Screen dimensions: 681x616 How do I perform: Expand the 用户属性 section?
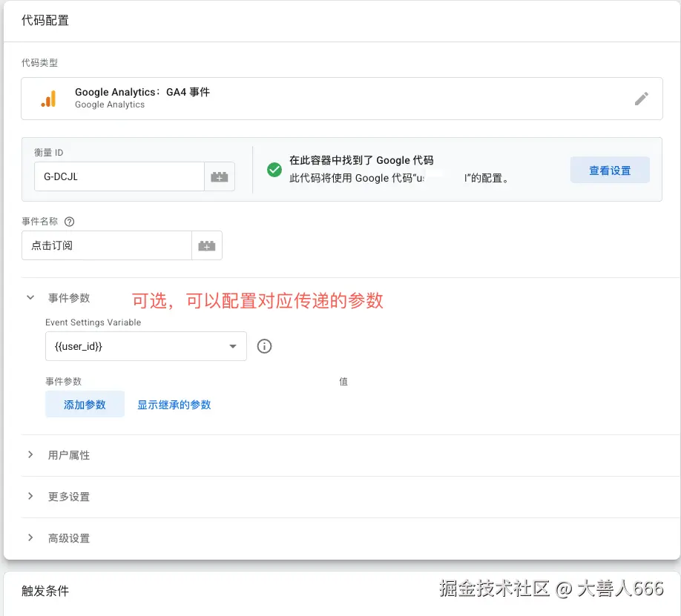click(x=30, y=454)
